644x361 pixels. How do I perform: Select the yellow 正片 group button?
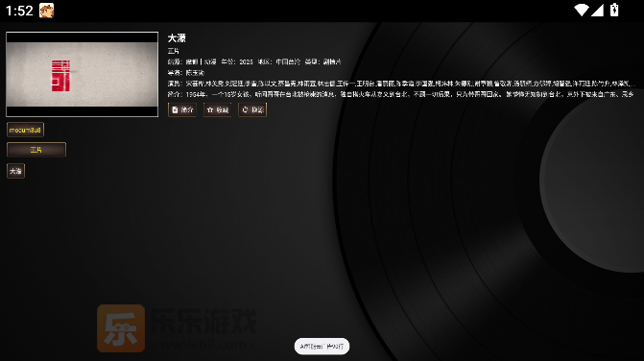(x=36, y=150)
